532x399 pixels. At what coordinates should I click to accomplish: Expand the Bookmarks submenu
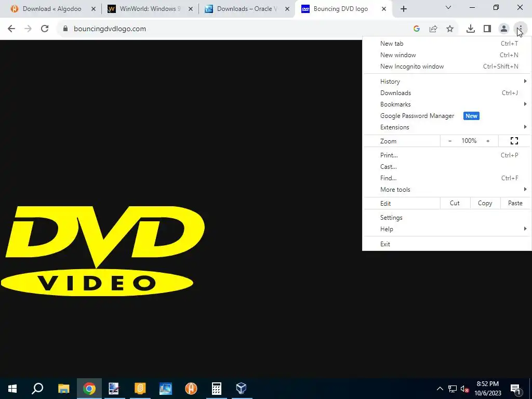point(447,104)
